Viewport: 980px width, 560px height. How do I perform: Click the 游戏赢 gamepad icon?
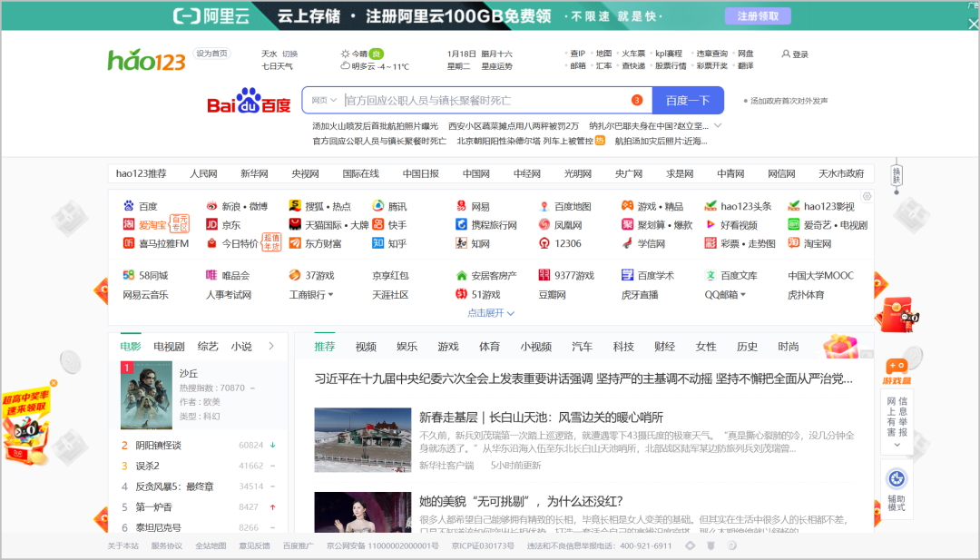point(897,366)
